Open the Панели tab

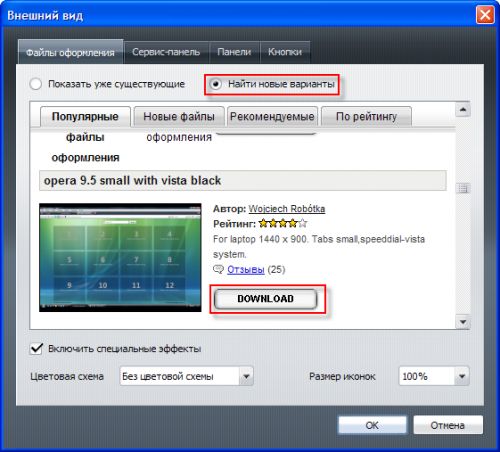[234, 52]
